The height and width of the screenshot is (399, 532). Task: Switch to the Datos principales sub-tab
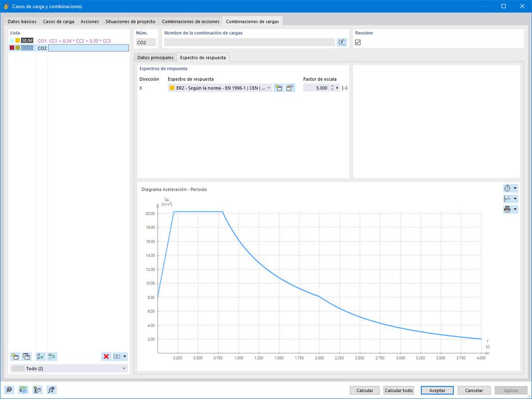click(x=155, y=58)
